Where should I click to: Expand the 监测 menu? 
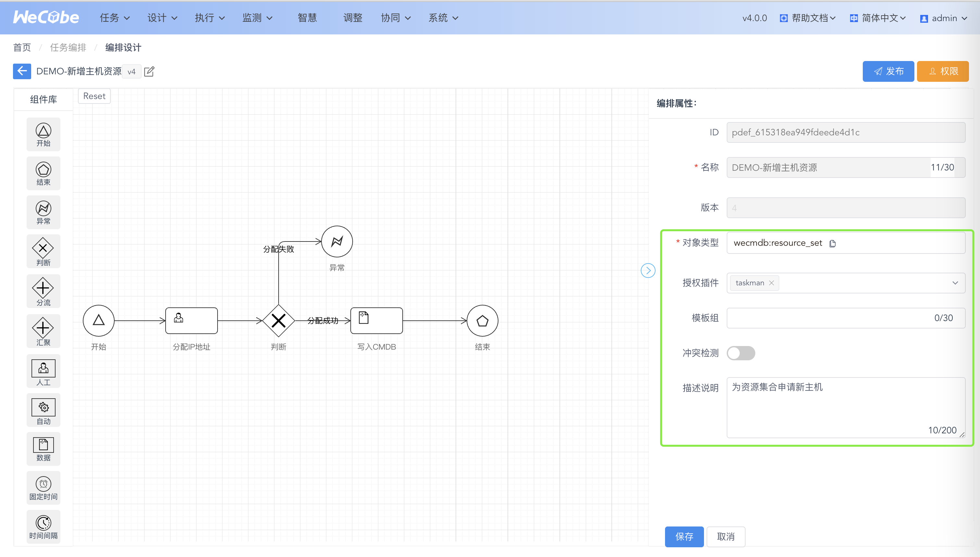(257, 18)
